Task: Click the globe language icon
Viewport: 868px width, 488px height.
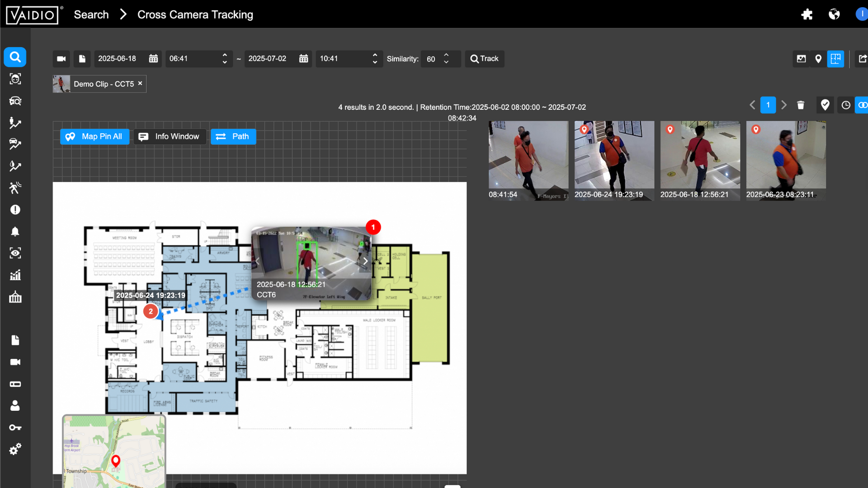Action: click(x=834, y=14)
